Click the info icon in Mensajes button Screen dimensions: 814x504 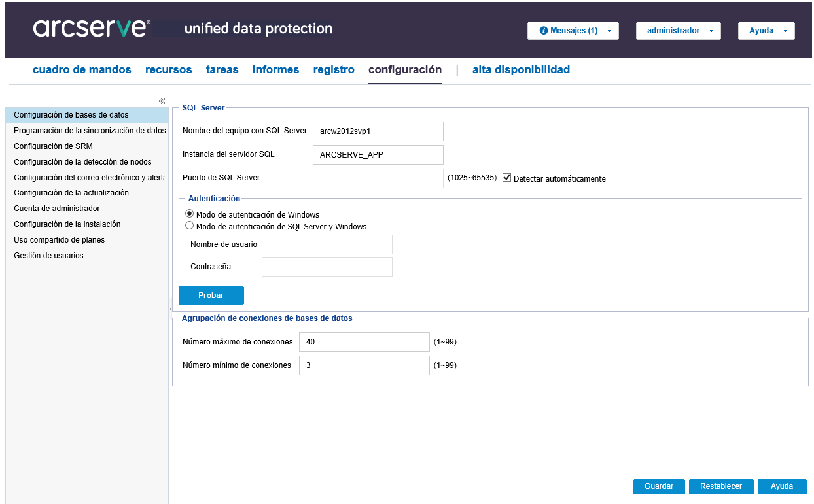(x=543, y=31)
